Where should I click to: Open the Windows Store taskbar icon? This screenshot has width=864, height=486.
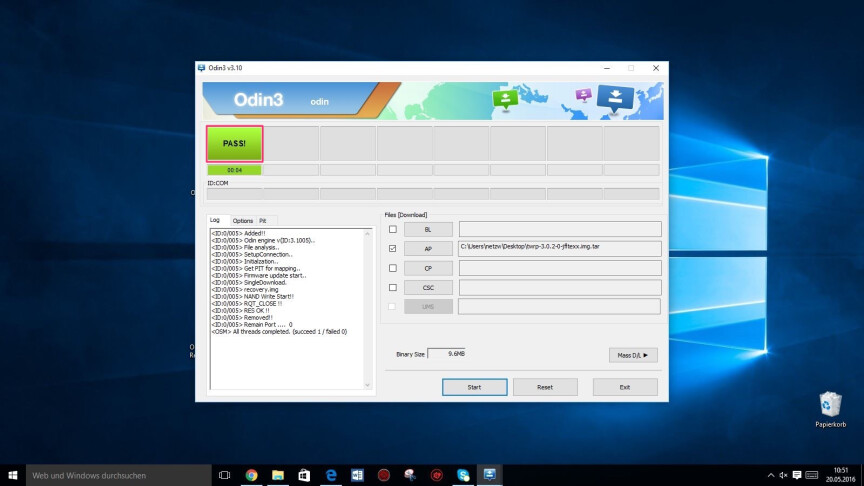pyautogui.click(x=304, y=475)
